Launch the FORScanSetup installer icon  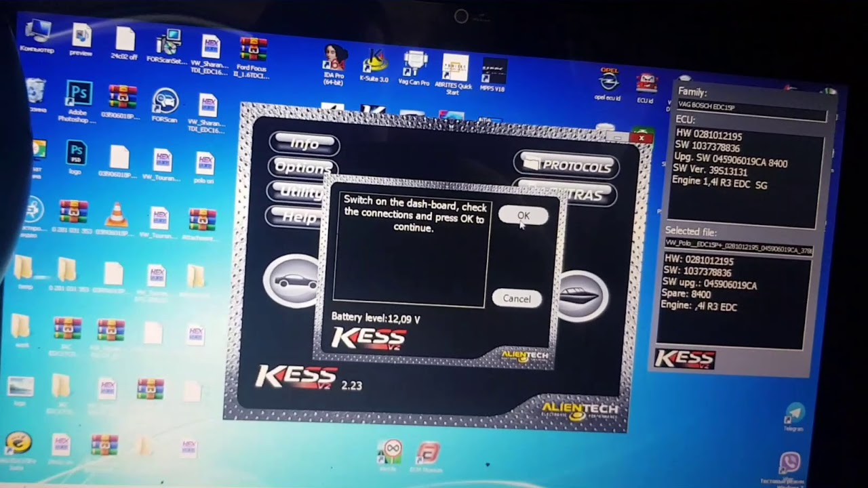167,46
